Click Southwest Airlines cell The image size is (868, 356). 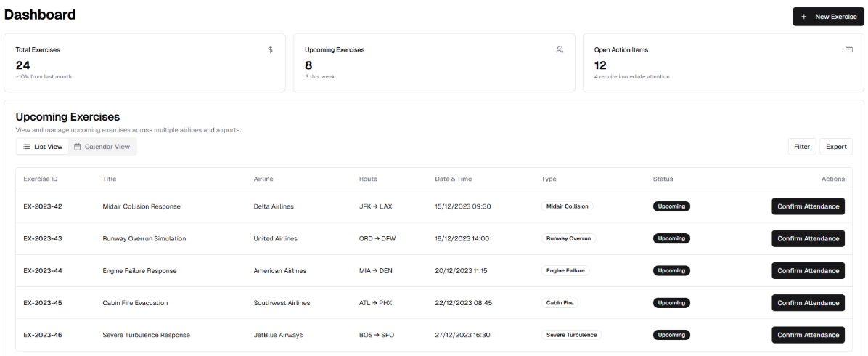[282, 303]
